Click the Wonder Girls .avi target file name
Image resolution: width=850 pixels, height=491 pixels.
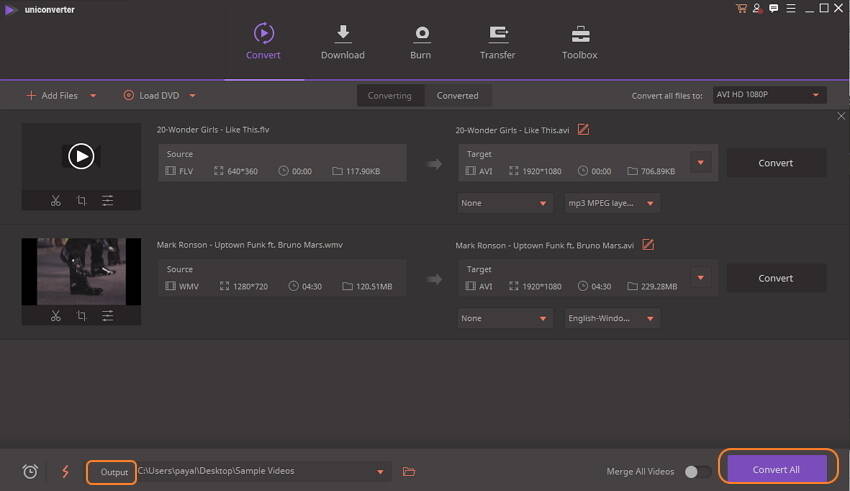click(512, 131)
